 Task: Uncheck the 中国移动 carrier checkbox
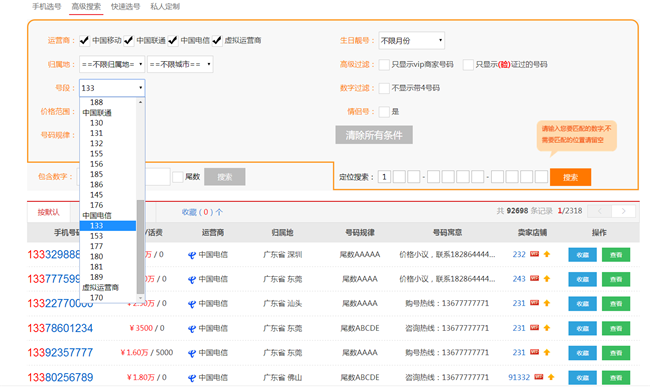coord(84,40)
